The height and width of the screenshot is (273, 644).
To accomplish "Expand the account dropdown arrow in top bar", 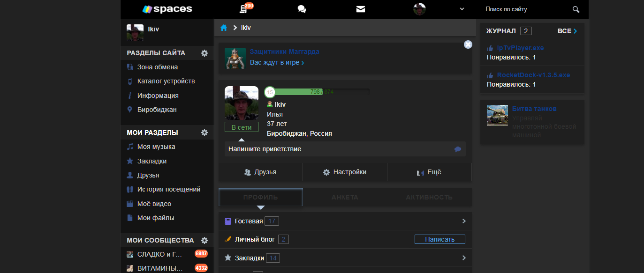I will click(x=462, y=9).
